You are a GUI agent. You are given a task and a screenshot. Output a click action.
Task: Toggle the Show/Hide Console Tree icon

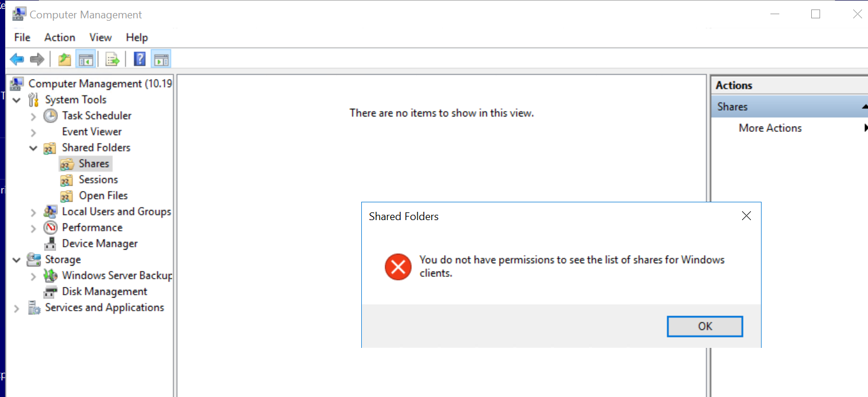86,59
